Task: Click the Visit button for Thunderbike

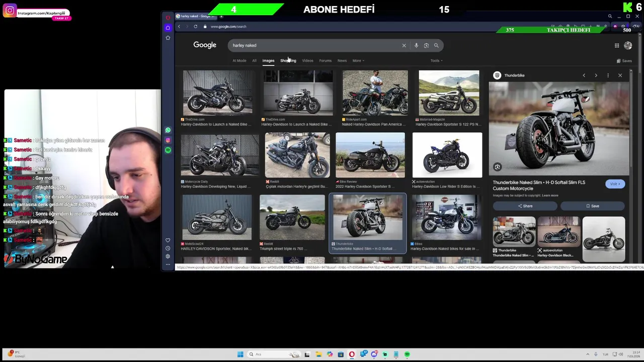Action: 615,184
